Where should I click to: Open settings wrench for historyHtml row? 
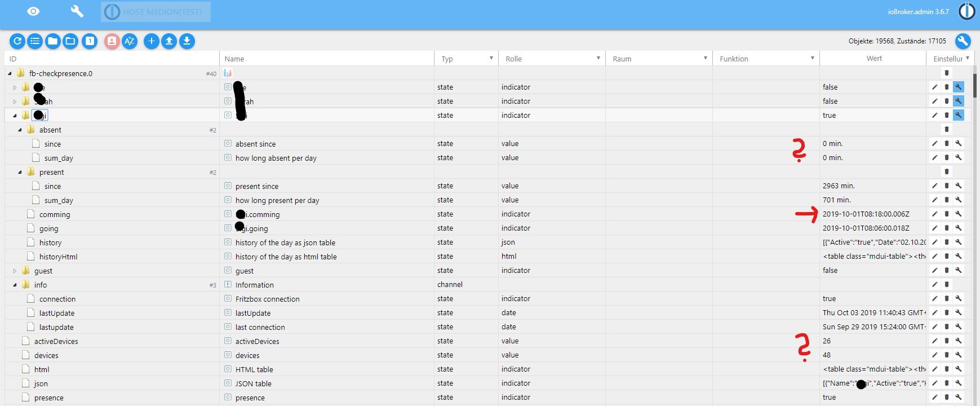[959, 256]
